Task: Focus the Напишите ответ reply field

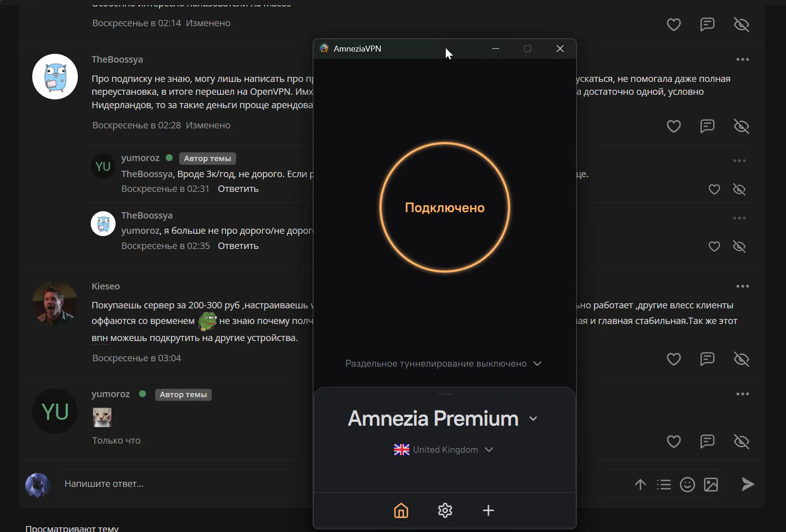Action: coord(184,484)
